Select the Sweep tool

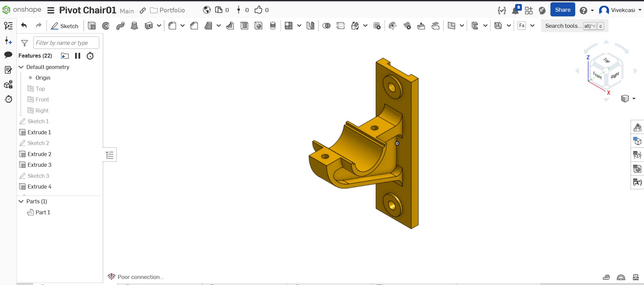click(x=120, y=26)
